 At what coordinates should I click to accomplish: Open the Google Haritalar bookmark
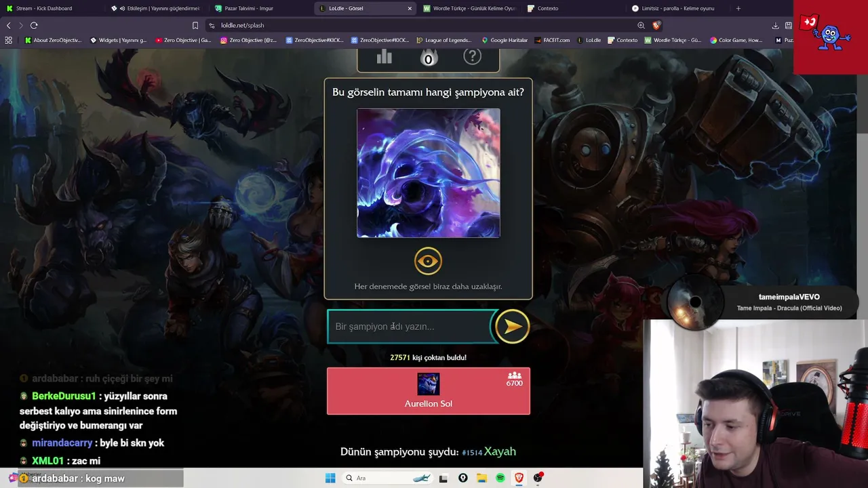coord(505,40)
